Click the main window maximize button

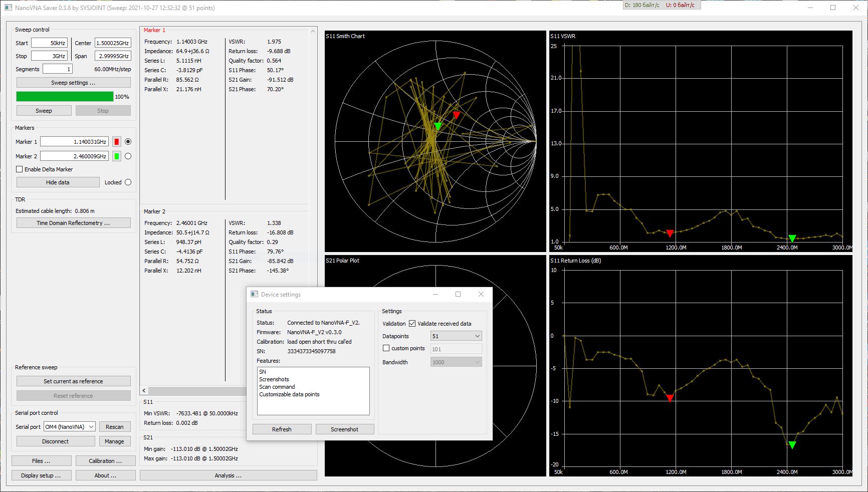click(833, 8)
